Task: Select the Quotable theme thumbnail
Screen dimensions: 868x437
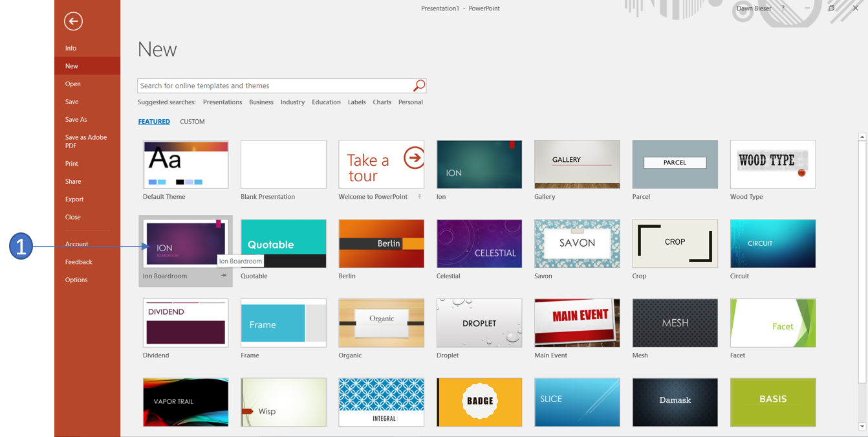Action: tap(283, 243)
